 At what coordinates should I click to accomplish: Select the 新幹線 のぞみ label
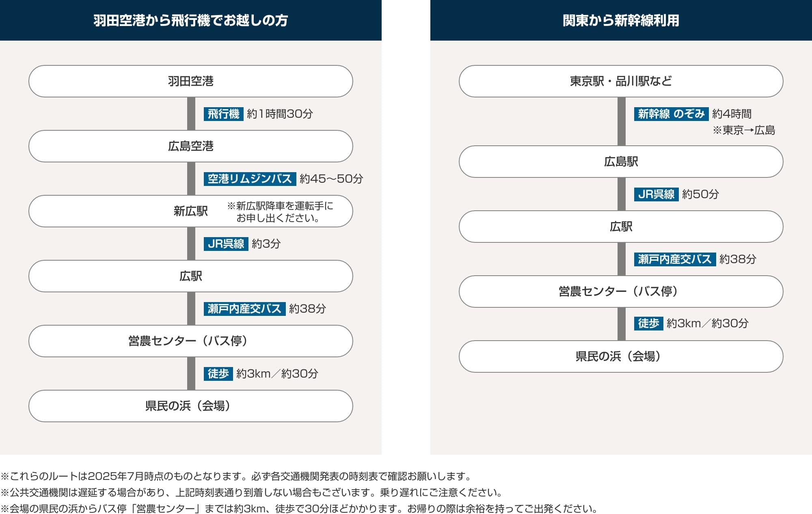tap(671, 114)
